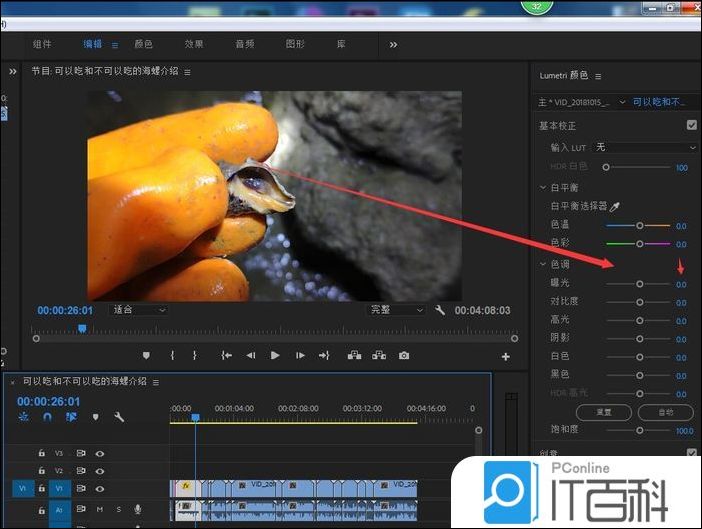The image size is (702, 529).
Task: Open the button editor plus icon
Action: [505, 356]
